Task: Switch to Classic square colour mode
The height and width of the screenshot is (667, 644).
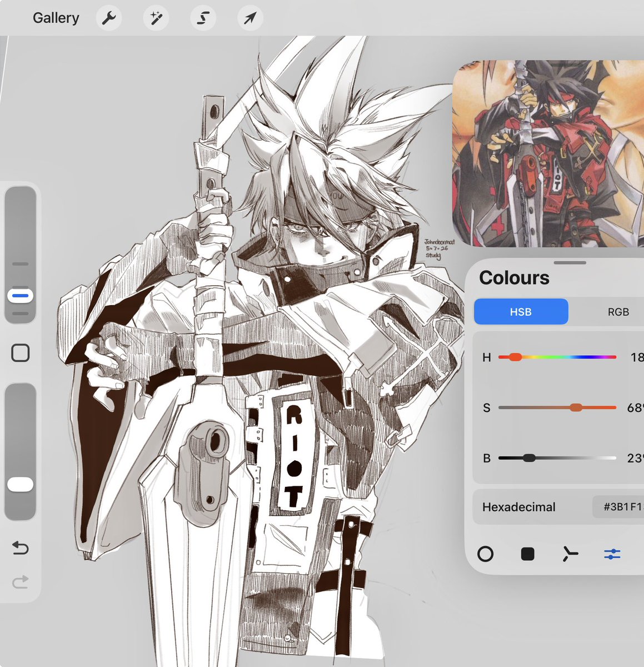Action: click(527, 554)
